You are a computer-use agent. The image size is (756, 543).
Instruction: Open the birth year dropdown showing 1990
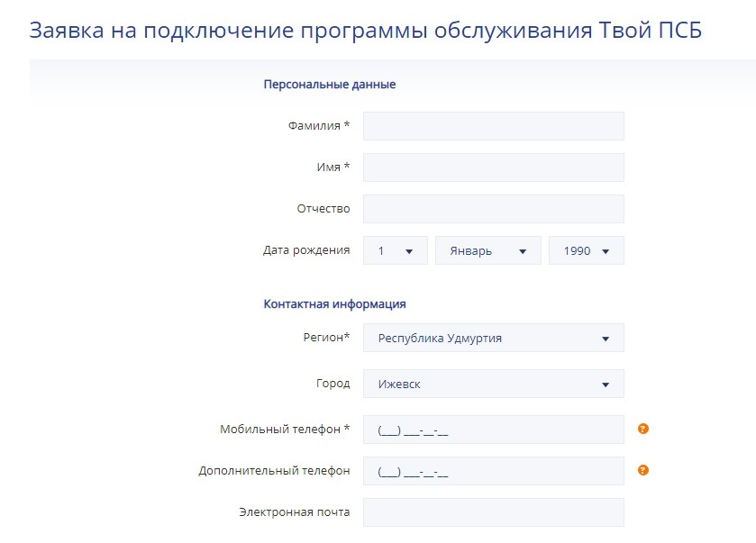tap(586, 251)
